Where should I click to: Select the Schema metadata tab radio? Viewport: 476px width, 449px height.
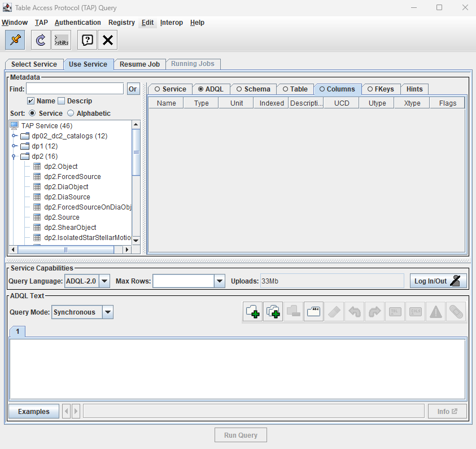click(x=239, y=89)
